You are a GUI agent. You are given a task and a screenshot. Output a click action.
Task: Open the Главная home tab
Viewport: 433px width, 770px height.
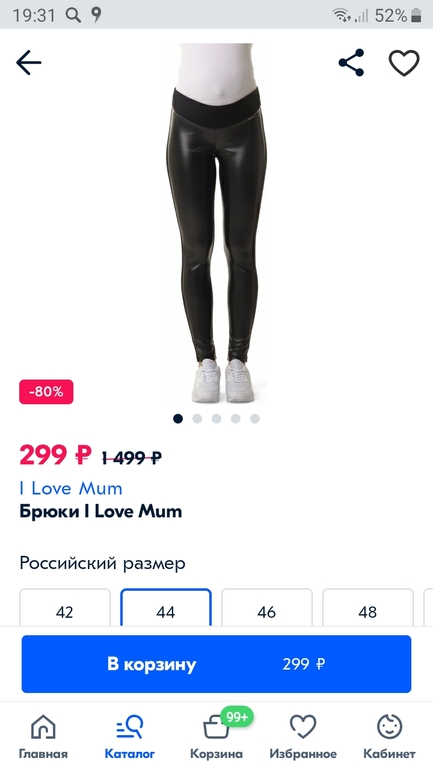[x=43, y=737]
